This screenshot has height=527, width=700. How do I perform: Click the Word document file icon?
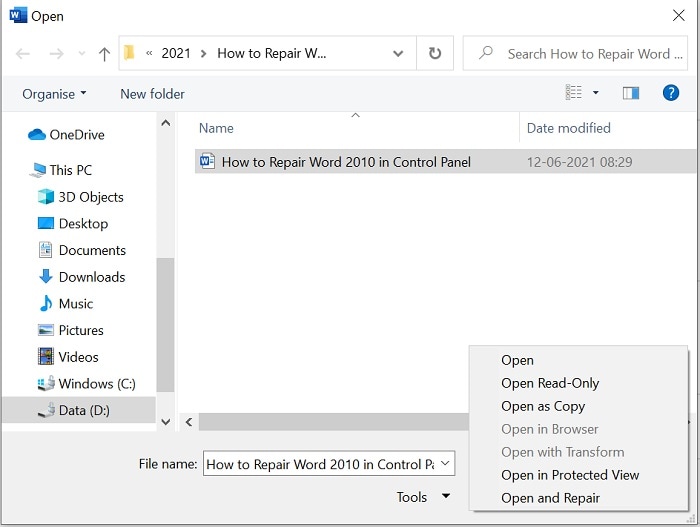coord(207,161)
